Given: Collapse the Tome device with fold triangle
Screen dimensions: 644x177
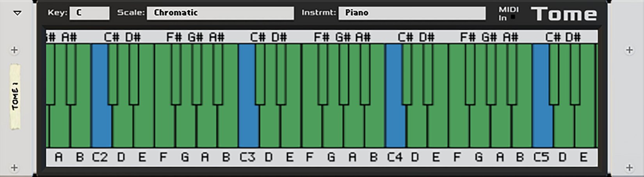Looking at the screenshot, I should pyautogui.click(x=17, y=13).
